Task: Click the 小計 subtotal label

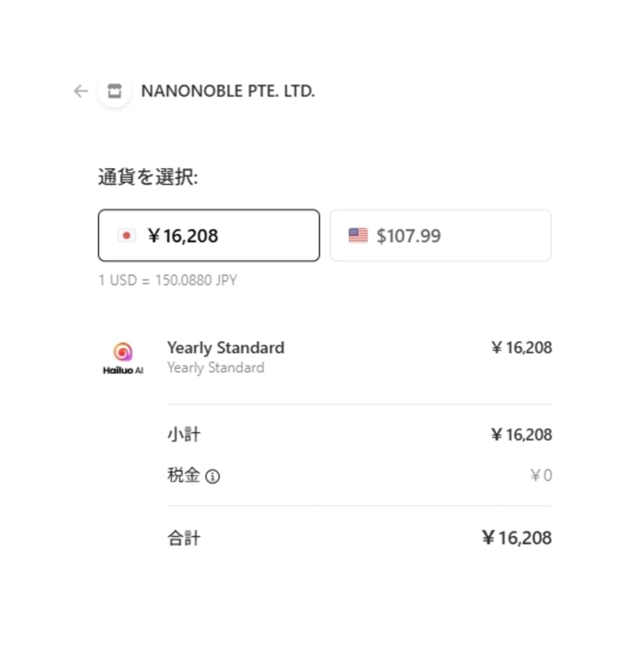Action: 183,435
